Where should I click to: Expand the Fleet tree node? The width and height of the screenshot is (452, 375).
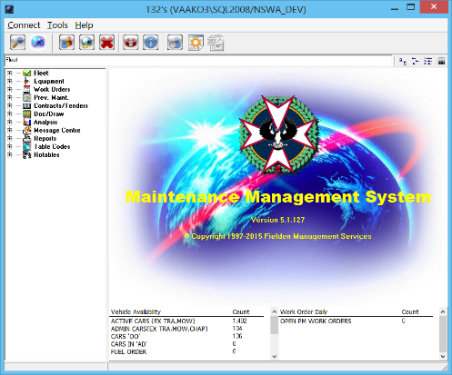[x=10, y=73]
